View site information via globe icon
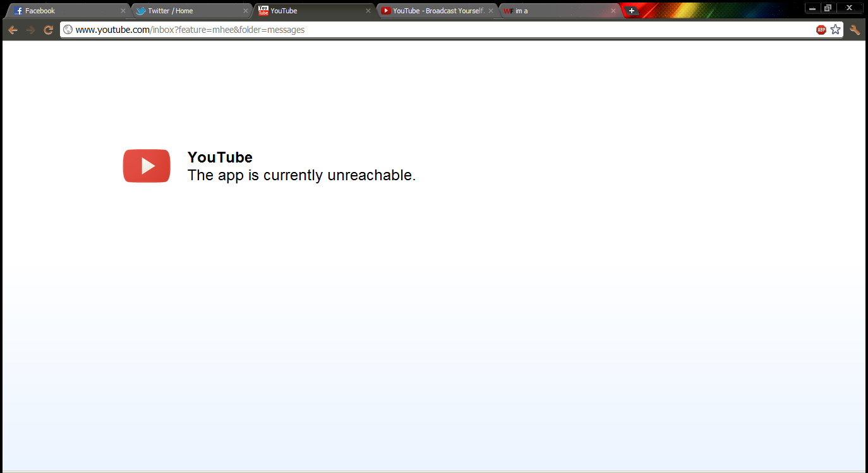 (68, 30)
